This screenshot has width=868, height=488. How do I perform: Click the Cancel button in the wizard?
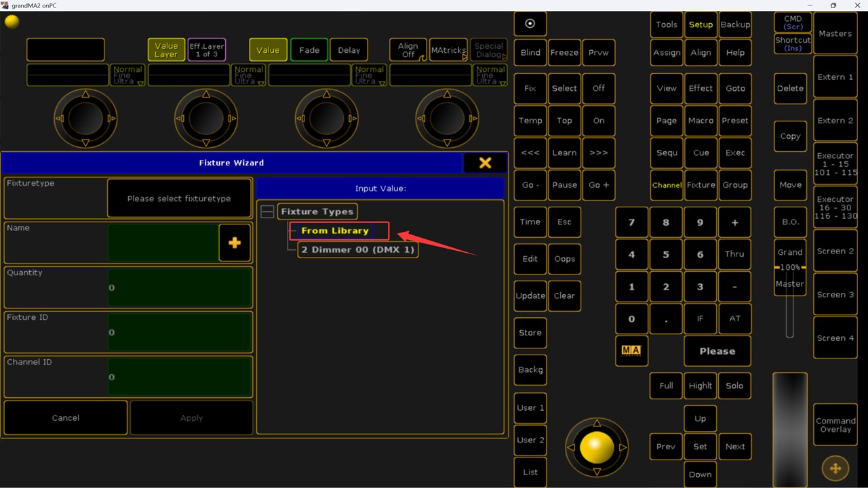[x=66, y=418]
